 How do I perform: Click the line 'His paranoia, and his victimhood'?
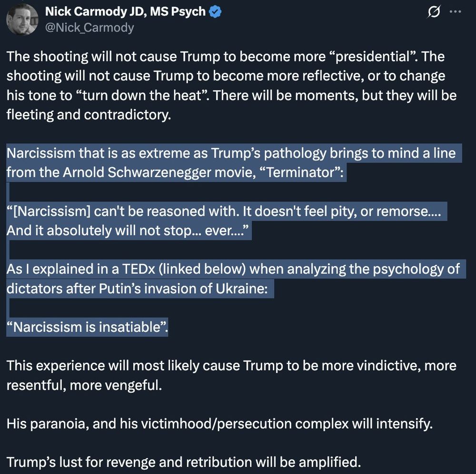click(219, 424)
